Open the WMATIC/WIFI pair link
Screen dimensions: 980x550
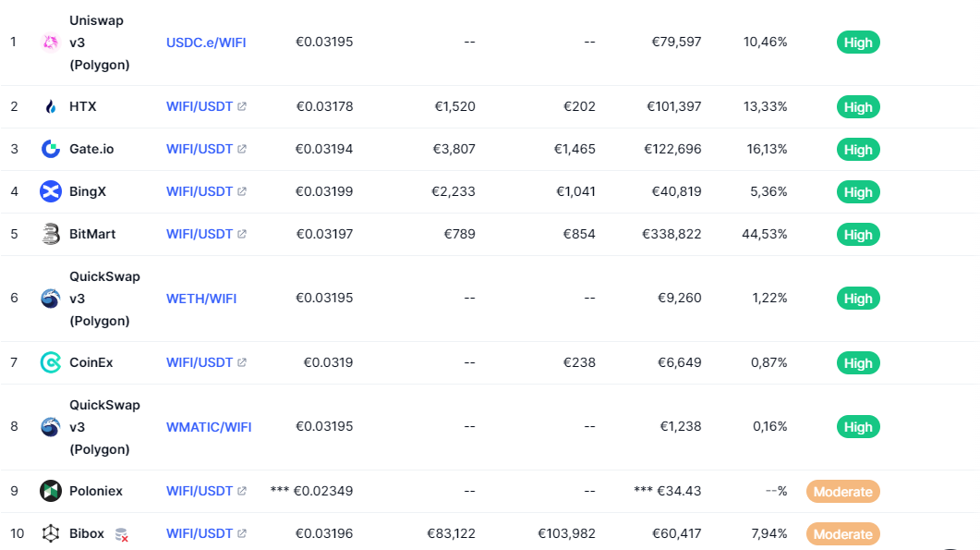209,427
